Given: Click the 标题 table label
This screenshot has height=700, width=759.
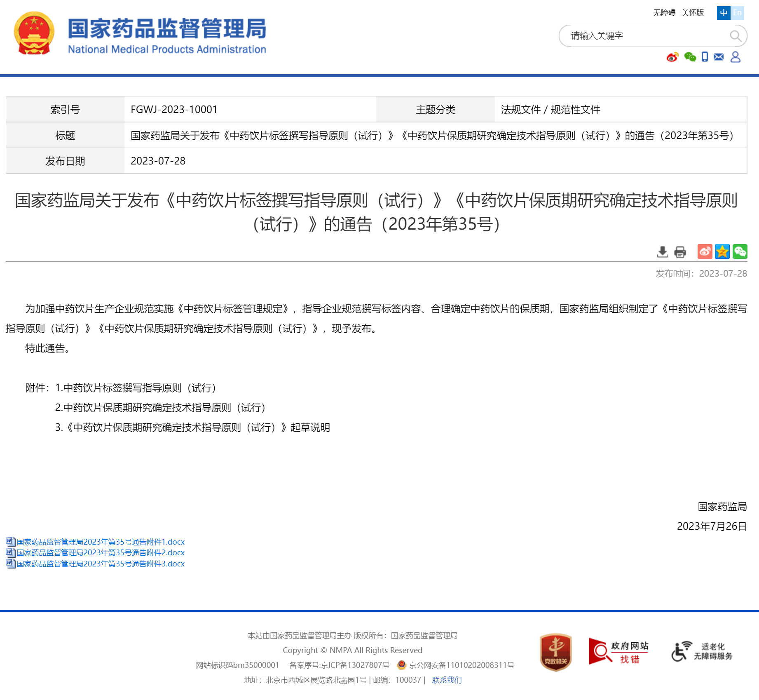Looking at the screenshot, I should tap(65, 135).
